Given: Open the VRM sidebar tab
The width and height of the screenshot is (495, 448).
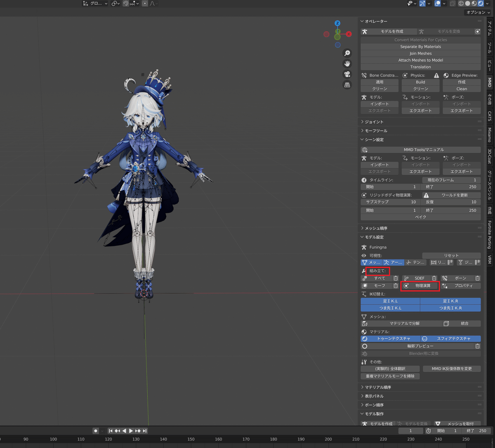Looking at the screenshot, I should 490,259.
